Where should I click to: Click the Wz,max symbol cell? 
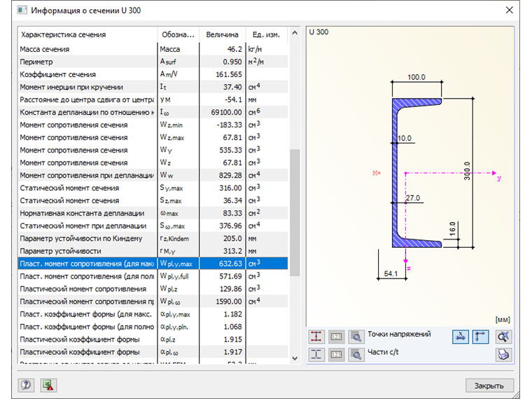[178, 137]
